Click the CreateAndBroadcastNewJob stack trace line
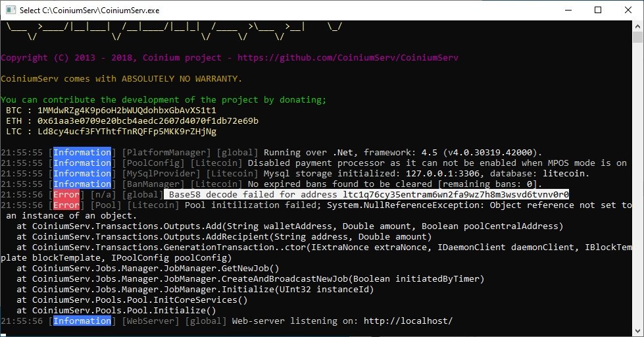644x337 pixels. 250,278
